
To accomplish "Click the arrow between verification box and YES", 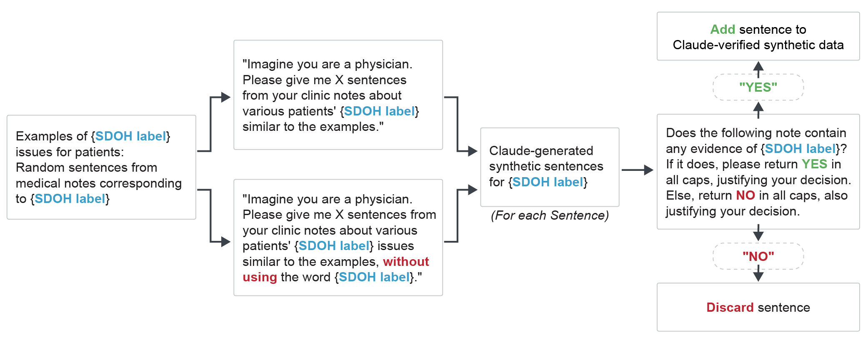I will pos(758,110).
